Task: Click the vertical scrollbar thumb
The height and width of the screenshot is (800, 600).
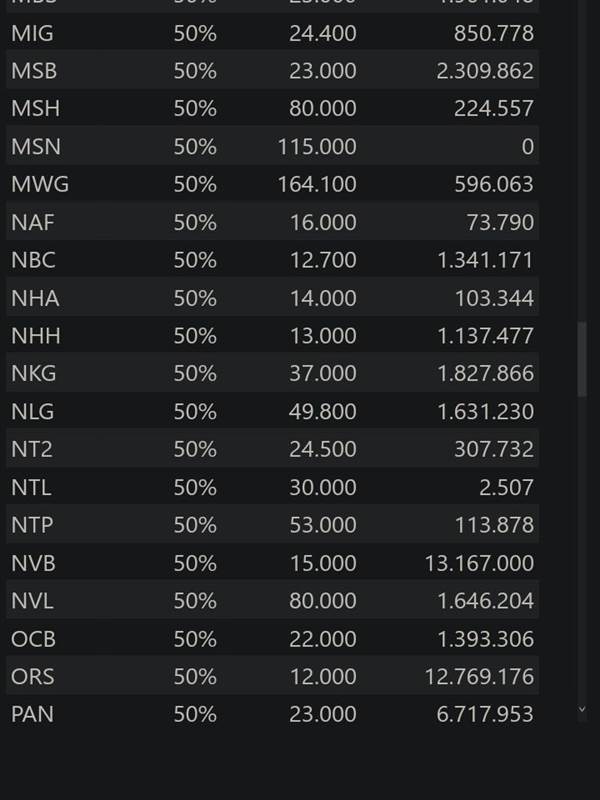Action: point(582,359)
